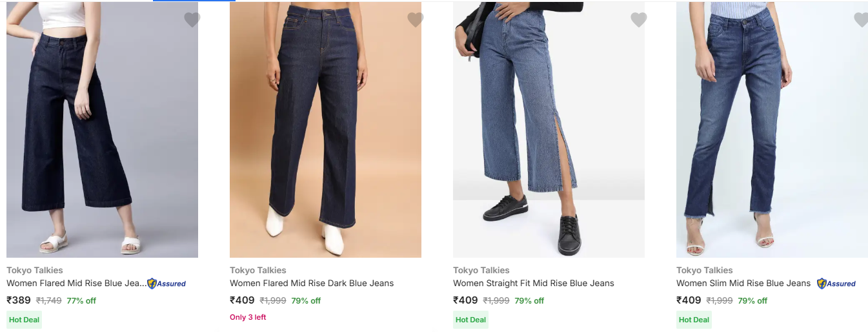The image size is (868, 332).
Task: Tap heart icon on Slim Mid Rise jeans
Action: [x=861, y=20]
